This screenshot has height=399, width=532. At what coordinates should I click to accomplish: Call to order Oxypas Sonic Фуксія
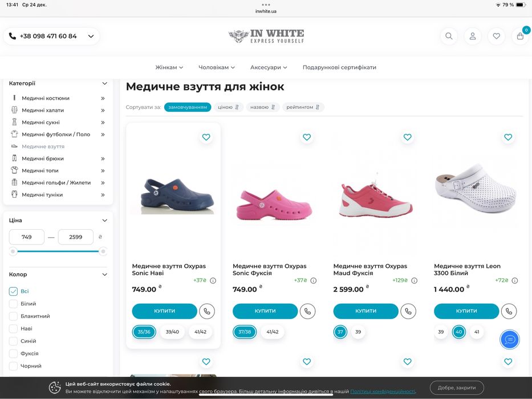pyautogui.click(x=307, y=311)
